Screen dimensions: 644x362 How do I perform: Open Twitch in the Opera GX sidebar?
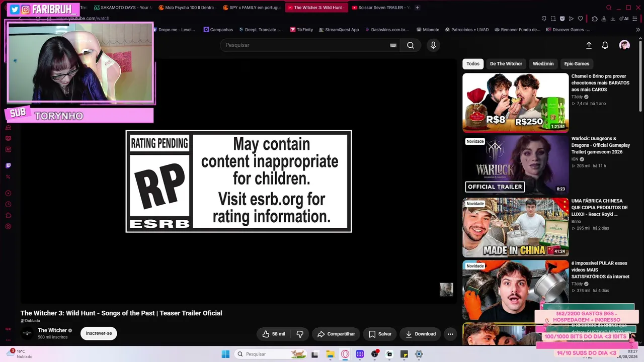[x=8, y=165]
